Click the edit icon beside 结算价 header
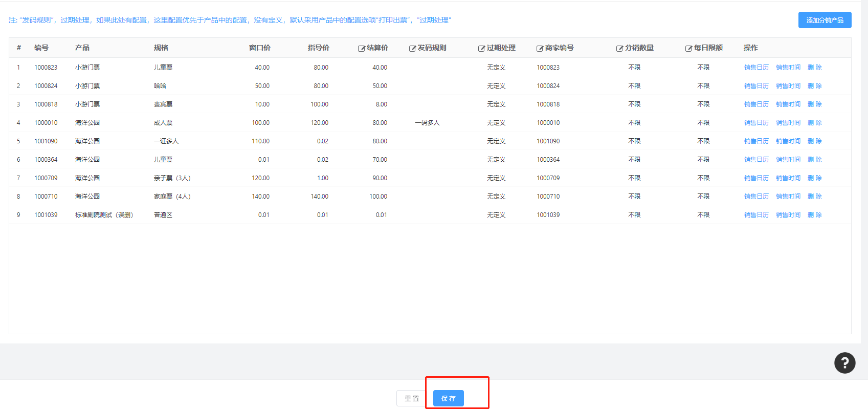The image size is (868, 410). tap(361, 48)
